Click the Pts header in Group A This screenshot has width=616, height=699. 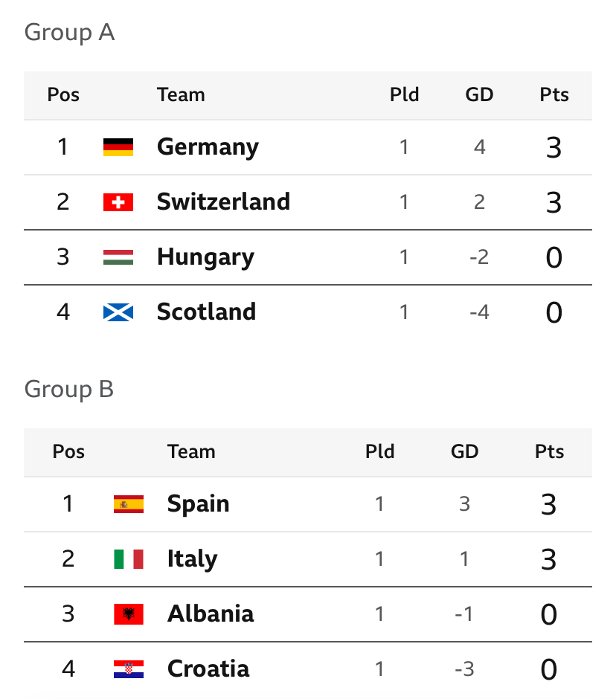click(554, 94)
